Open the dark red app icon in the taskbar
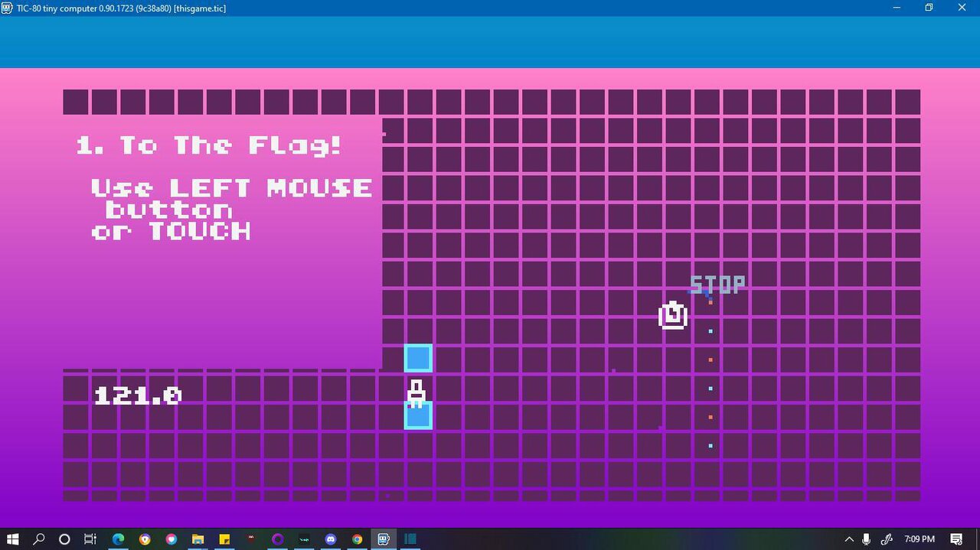The width and height of the screenshot is (980, 550). pyautogui.click(x=251, y=538)
